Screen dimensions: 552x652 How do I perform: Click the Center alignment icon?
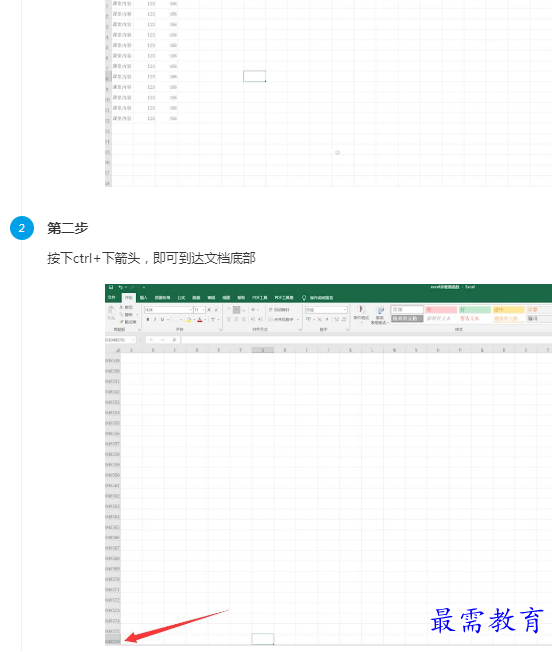pyautogui.click(x=236, y=319)
